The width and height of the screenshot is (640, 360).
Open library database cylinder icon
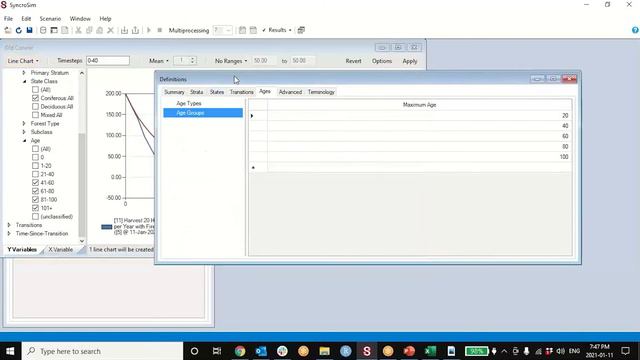(43, 30)
